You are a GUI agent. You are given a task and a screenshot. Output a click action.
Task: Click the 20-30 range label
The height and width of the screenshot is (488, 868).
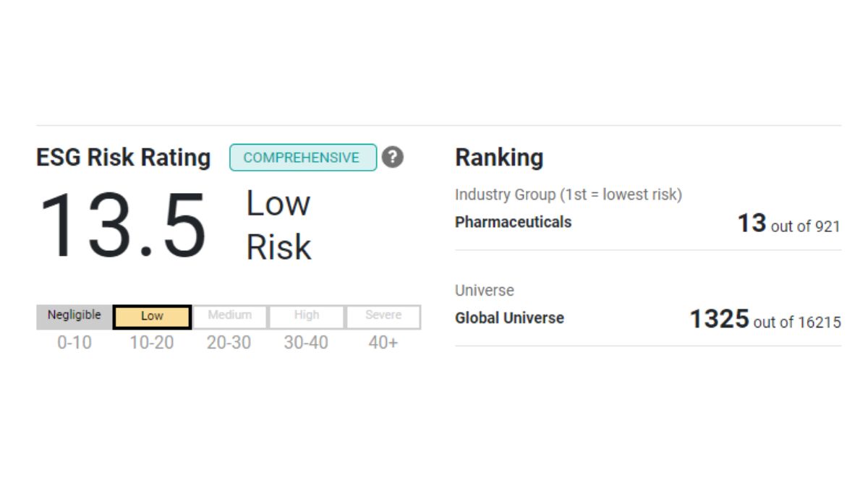(x=229, y=343)
